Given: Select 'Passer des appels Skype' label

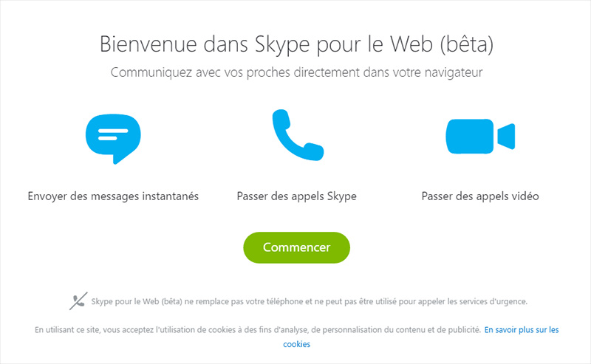Looking at the screenshot, I should pos(296,196).
